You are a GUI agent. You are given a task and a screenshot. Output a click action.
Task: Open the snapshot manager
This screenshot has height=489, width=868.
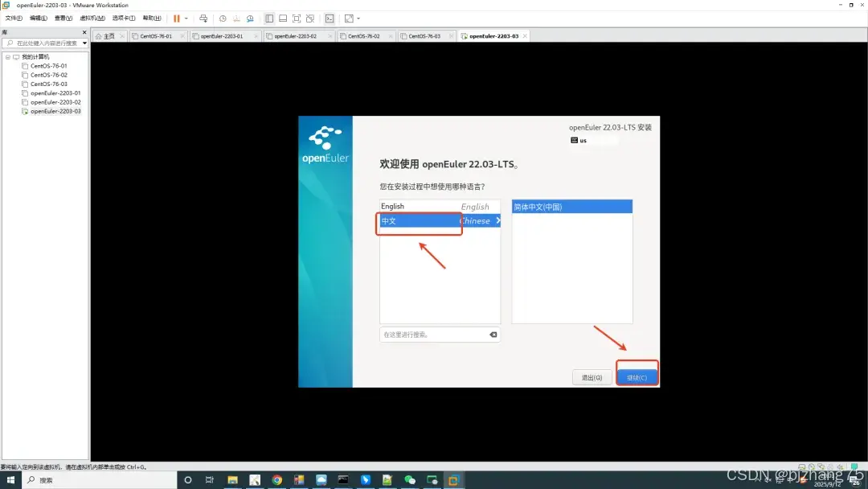point(251,18)
